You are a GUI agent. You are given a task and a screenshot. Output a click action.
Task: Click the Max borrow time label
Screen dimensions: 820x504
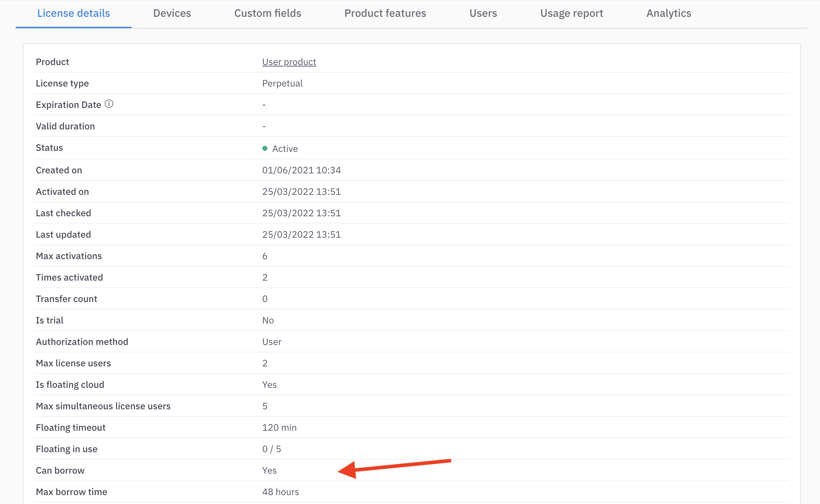(71, 492)
